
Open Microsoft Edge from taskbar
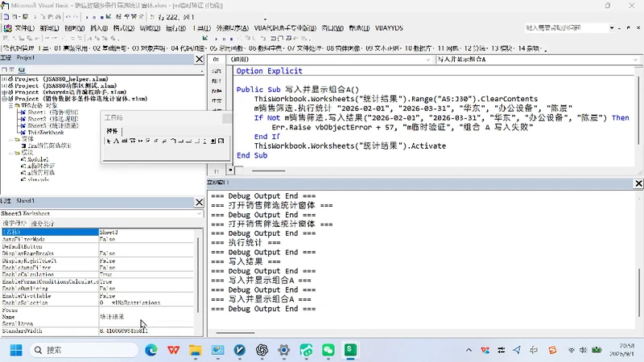(x=151, y=350)
